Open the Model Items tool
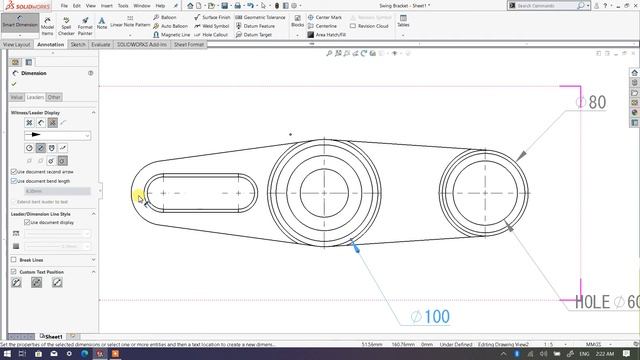Screen dimensions: 640x360 47,26
